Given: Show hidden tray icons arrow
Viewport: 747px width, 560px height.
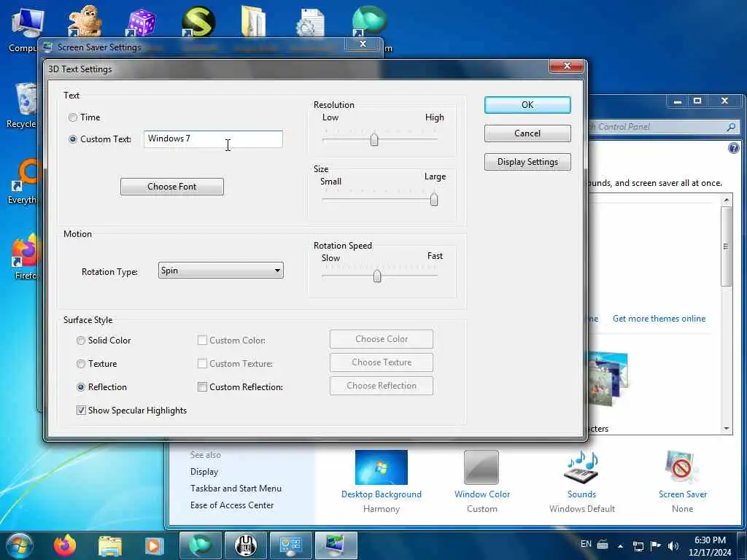Looking at the screenshot, I should pos(620,545).
